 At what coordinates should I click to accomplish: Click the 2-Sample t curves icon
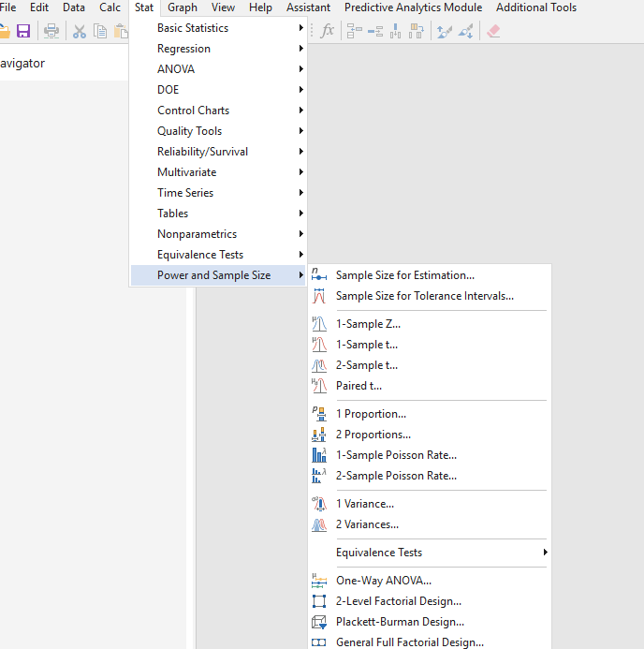tap(319, 365)
